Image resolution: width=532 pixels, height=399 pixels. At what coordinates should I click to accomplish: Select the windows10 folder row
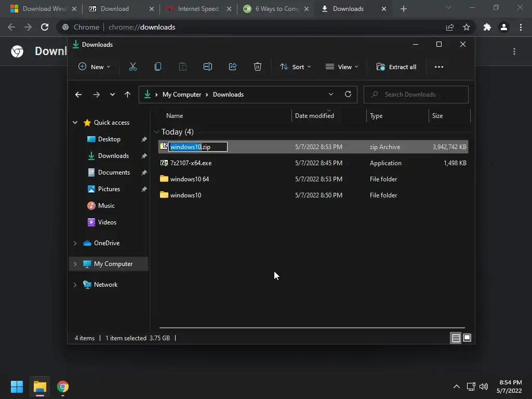(313, 195)
